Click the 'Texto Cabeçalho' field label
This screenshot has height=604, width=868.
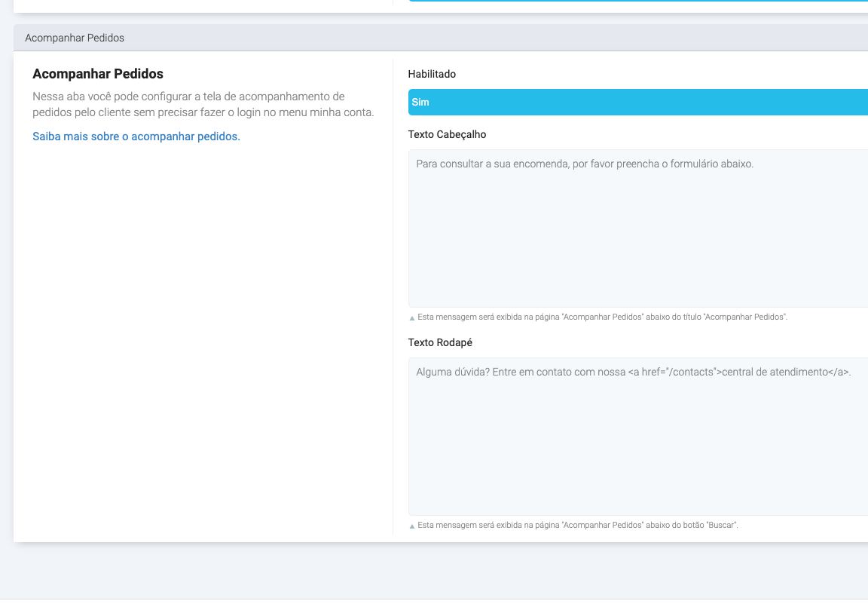click(x=447, y=134)
